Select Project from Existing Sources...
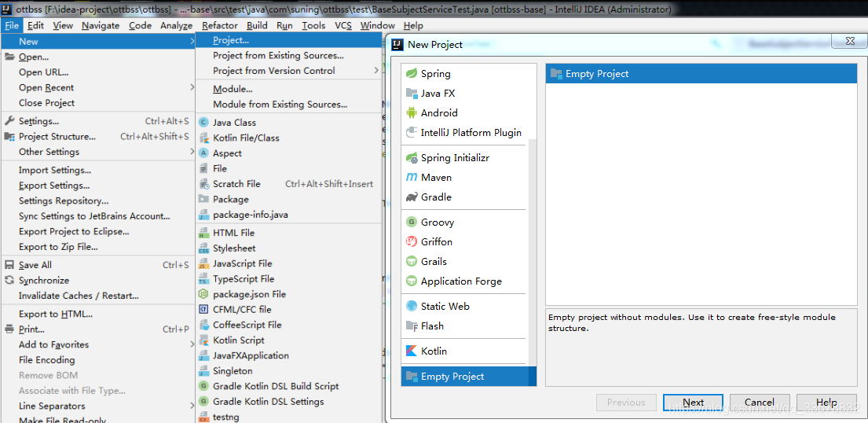This screenshot has height=423, width=868. (x=288, y=56)
